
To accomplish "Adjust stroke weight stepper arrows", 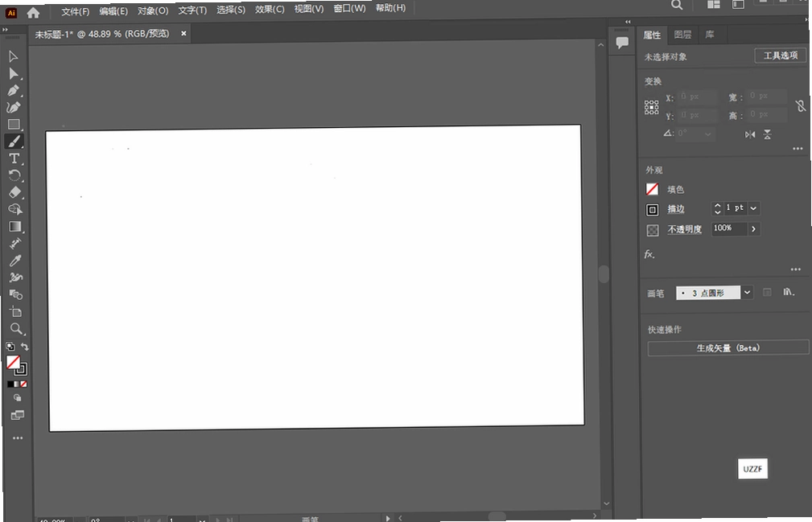I will pyautogui.click(x=717, y=208).
